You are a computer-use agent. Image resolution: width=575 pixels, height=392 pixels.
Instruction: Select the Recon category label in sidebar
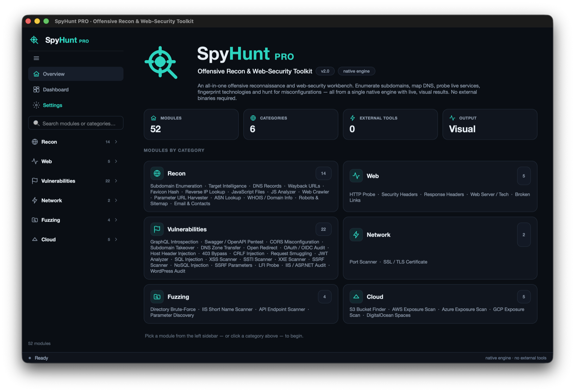[x=49, y=142]
